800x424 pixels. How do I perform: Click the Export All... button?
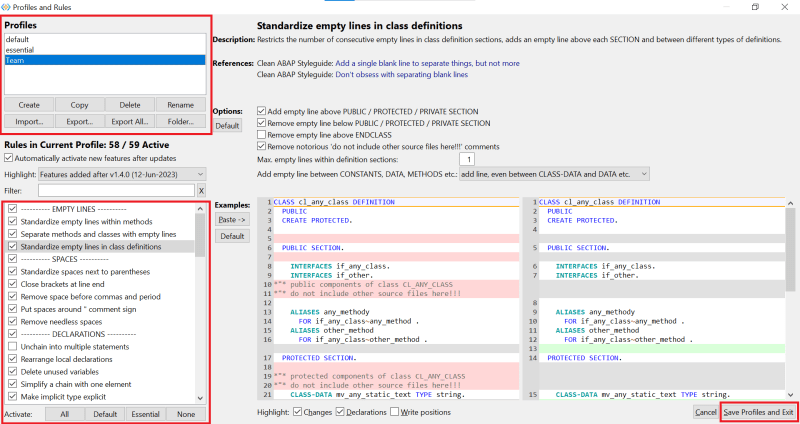130,121
